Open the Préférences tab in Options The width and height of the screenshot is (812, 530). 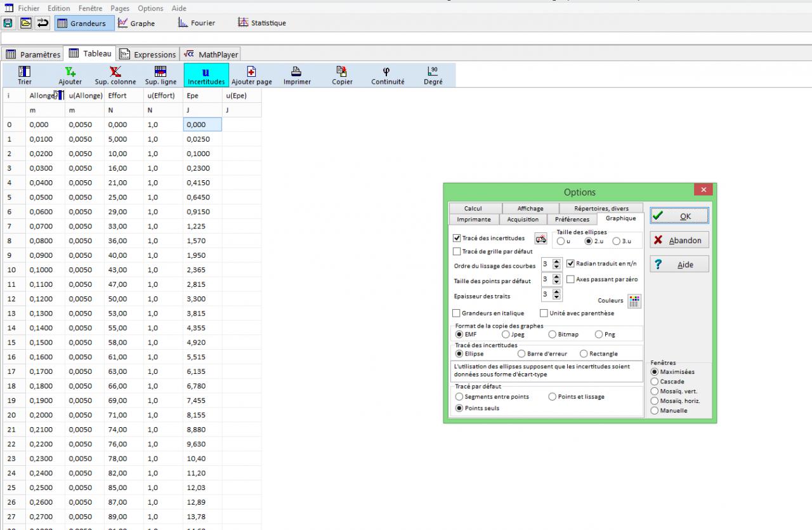point(572,219)
